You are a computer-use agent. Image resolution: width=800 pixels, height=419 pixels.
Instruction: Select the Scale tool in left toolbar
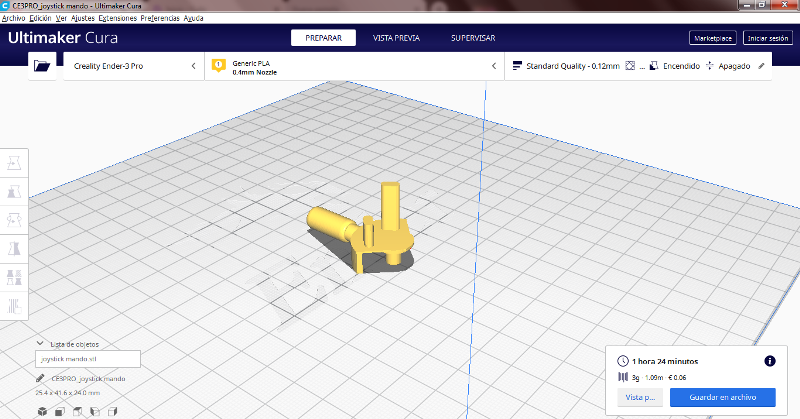(14, 191)
